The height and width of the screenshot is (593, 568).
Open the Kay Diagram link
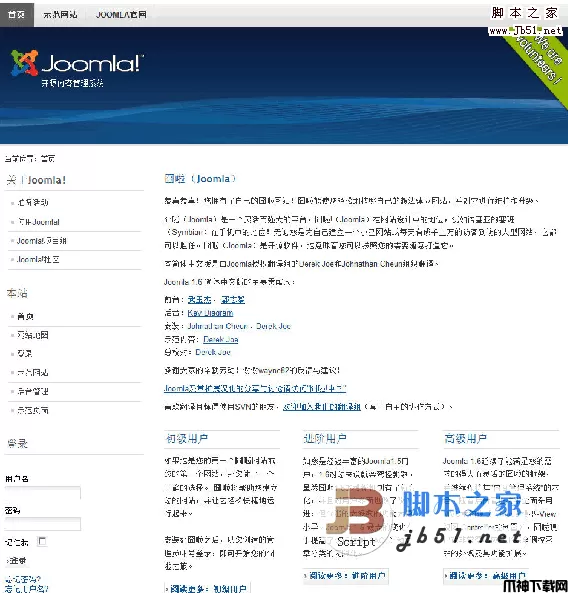(210, 313)
